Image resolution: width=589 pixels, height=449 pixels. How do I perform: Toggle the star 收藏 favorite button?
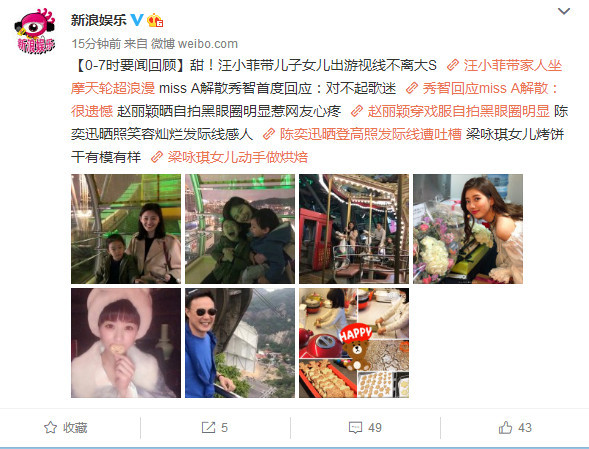point(66,428)
